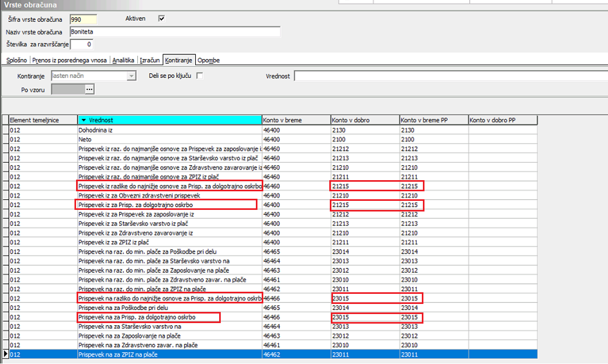Click the row indicator arrow of the last row
The height and width of the screenshot is (364, 608).
point(5,353)
